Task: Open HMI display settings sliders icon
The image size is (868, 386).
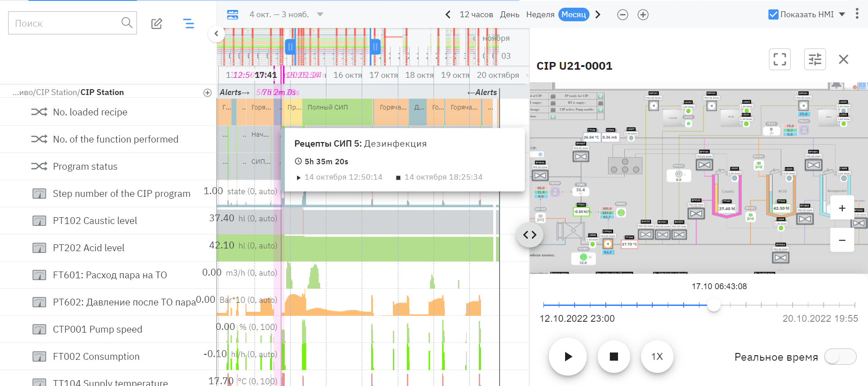Action: tap(815, 59)
